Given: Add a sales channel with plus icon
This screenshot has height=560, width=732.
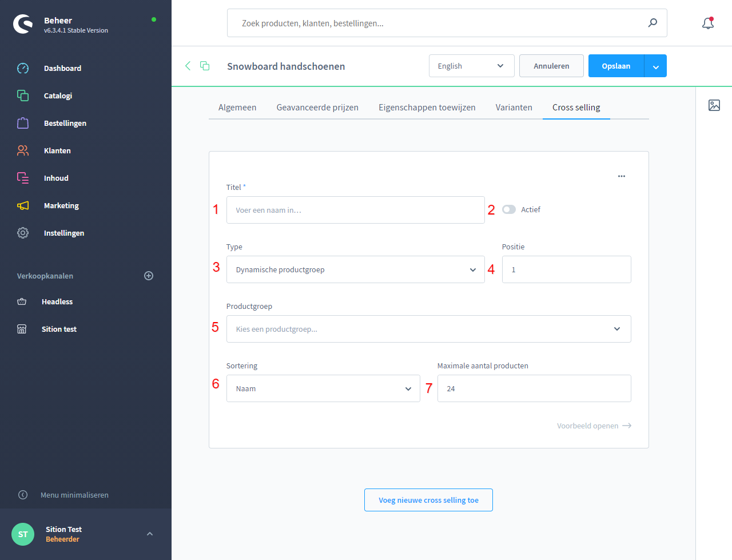Looking at the screenshot, I should [149, 276].
